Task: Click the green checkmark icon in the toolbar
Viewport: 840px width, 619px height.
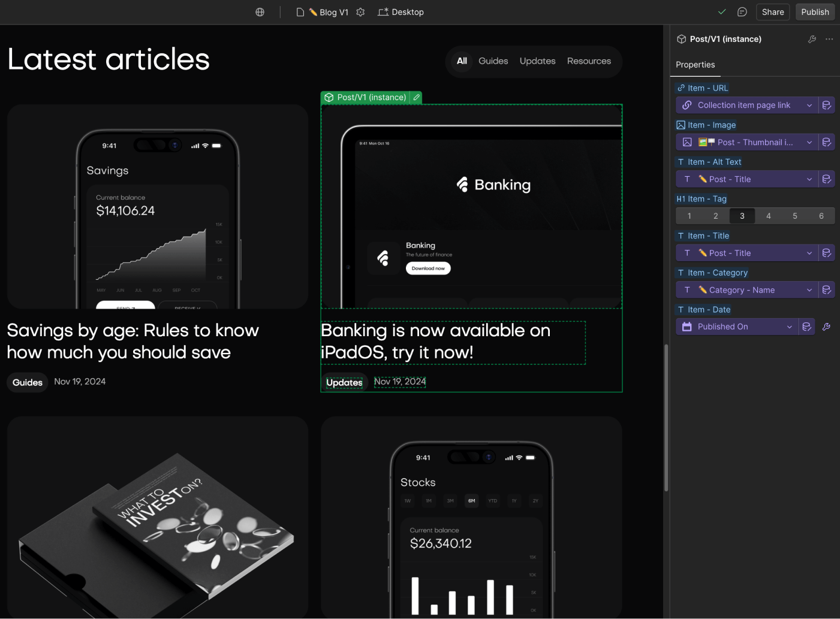Action: coord(722,11)
